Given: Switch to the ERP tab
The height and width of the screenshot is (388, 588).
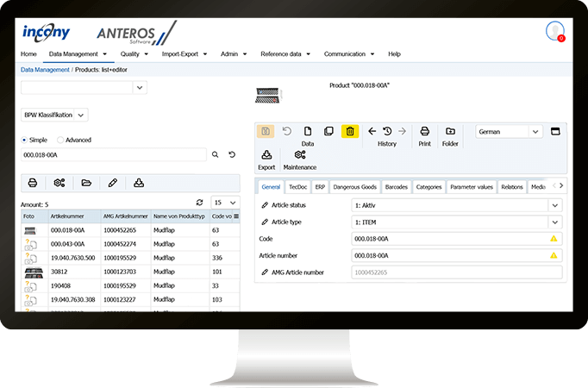Looking at the screenshot, I should point(320,187).
